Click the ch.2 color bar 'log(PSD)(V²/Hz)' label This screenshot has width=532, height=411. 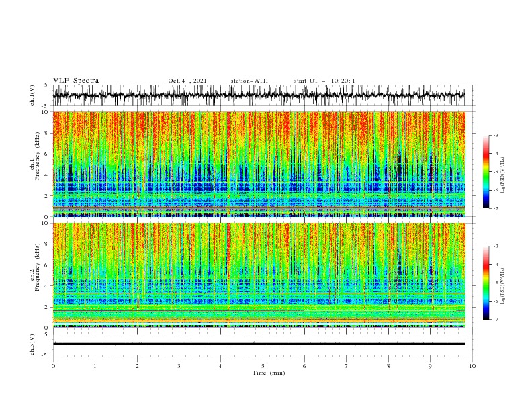(503, 286)
